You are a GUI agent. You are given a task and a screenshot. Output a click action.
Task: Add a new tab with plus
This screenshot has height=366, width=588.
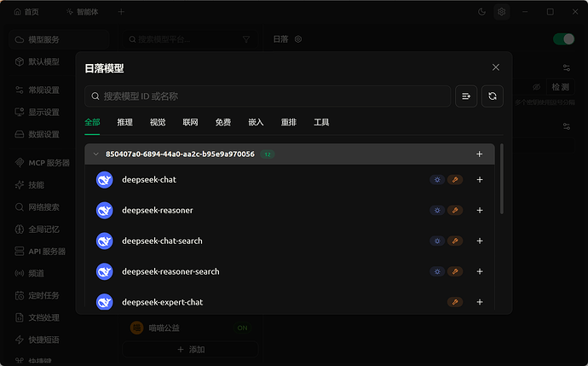pos(121,12)
